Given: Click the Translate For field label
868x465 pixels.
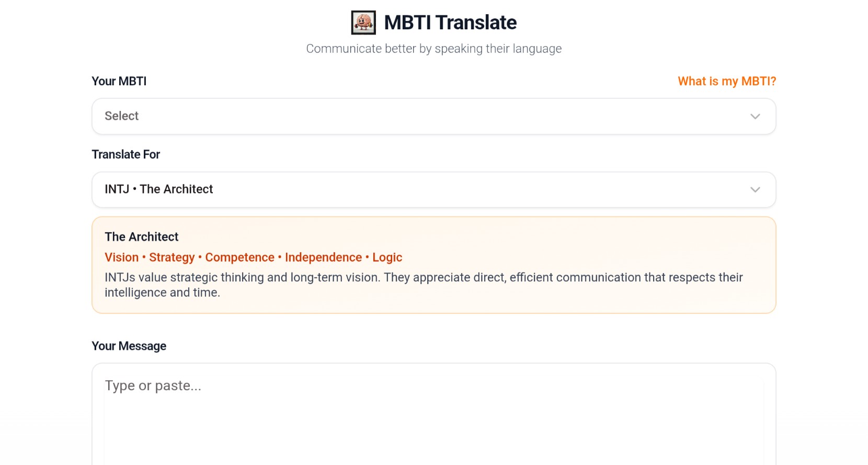Looking at the screenshot, I should pyautogui.click(x=126, y=154).
